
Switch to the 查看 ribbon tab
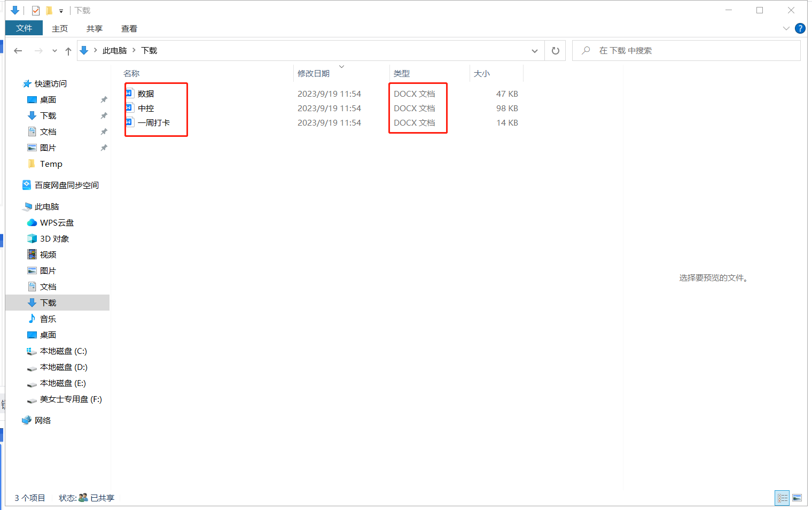pyautogui.click(x=129, y=28)
